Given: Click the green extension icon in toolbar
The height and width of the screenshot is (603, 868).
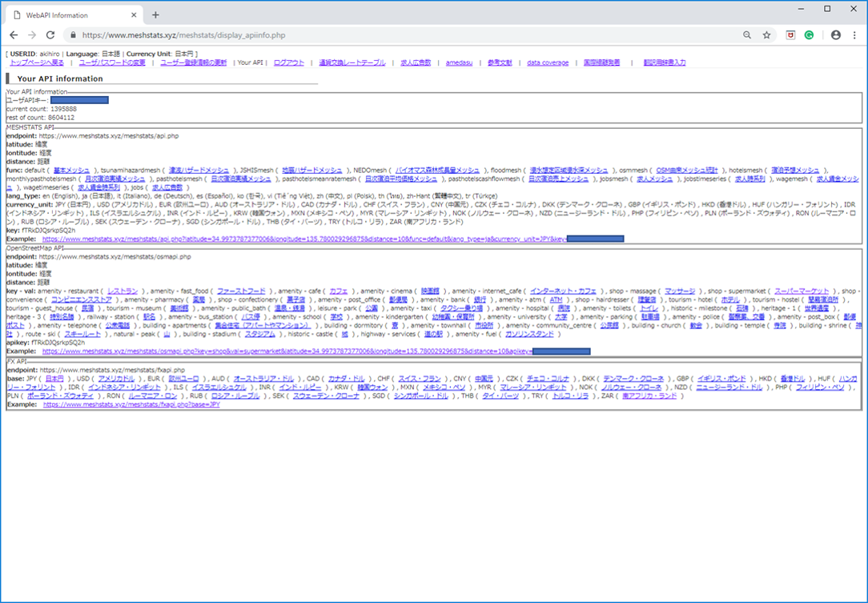Looking at the screenshot, I should point(810,35).
